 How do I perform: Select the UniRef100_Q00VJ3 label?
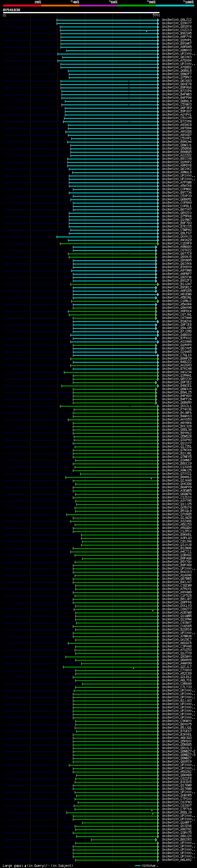pos(177,236)
